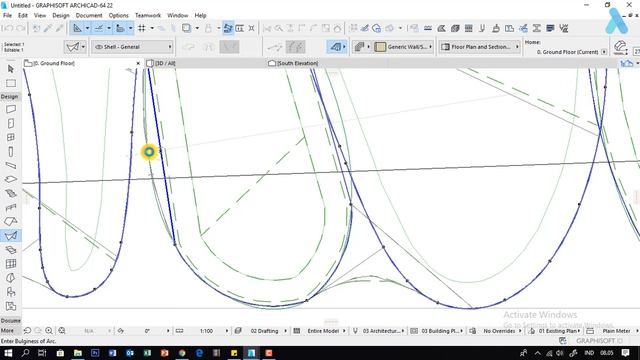
Task: Toggle the Trace reference button
Action: (228, 28)
